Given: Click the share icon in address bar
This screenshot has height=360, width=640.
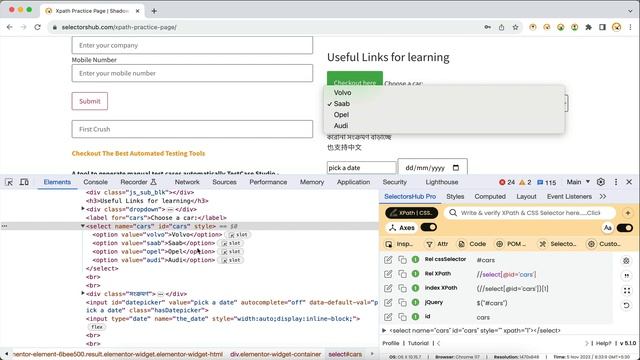Looking at the screenshot, I should (501, 27).
